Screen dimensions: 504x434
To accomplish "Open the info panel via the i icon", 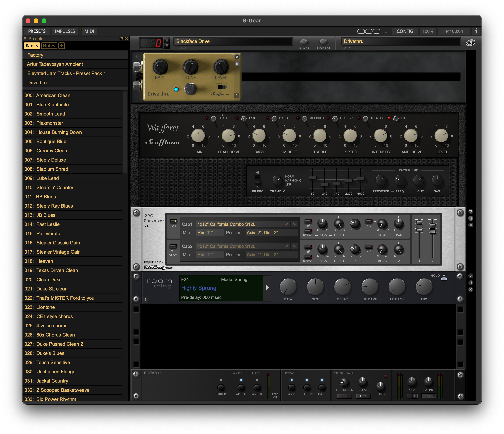I will [476, 31].
